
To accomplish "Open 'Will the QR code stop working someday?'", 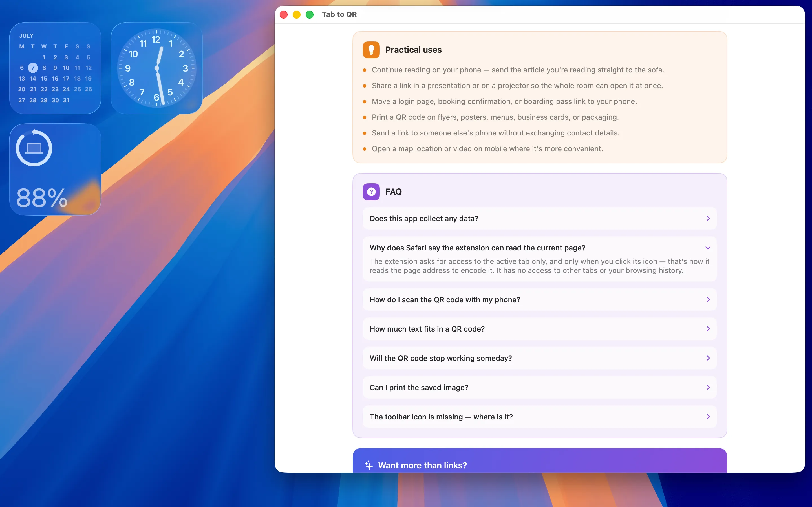I will pos(540,358).
